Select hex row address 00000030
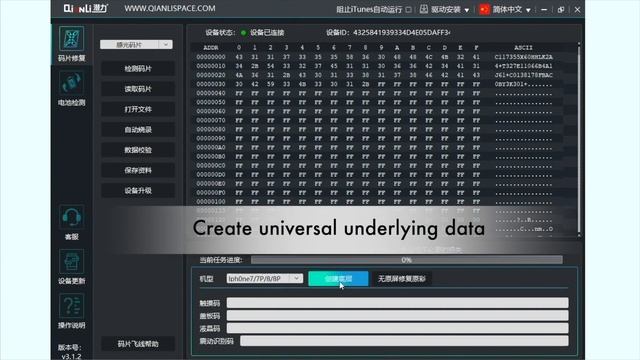This screenshot has height=360, width=640. 211,84
